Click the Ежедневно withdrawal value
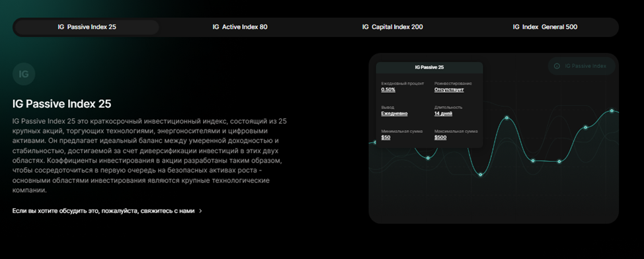The image size is (644, 259). tap(394, 113)
